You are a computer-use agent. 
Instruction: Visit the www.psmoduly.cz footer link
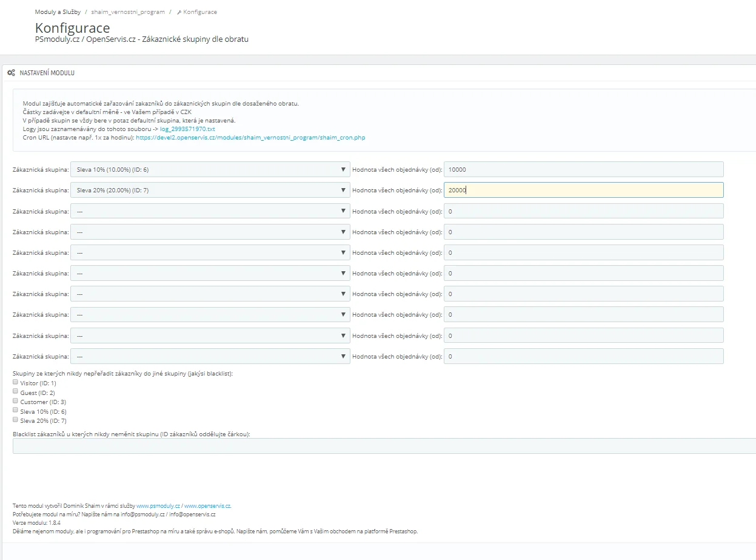coord(158,505)
